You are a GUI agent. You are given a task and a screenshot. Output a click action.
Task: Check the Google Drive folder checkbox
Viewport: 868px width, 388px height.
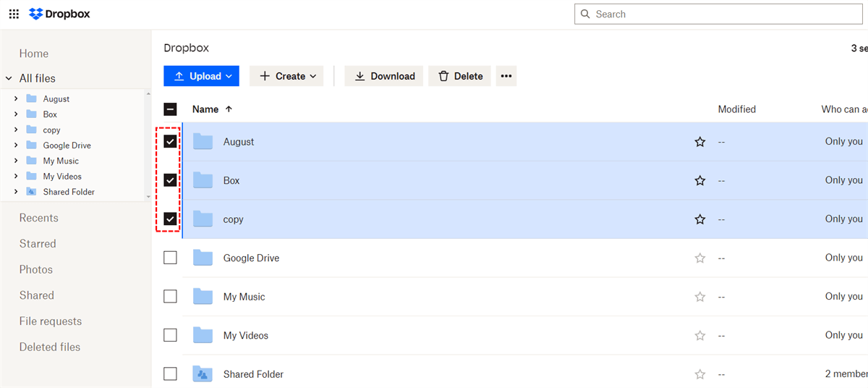[x=170, y=258]
